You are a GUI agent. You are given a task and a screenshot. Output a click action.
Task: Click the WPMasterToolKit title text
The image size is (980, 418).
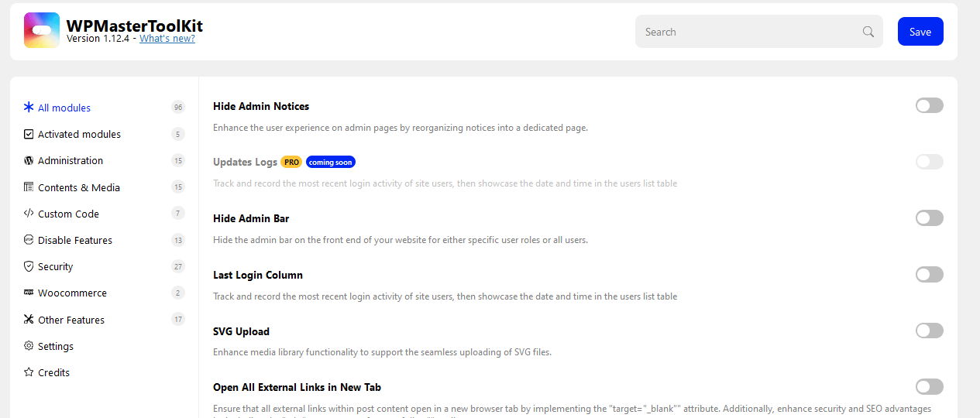coord(135,26)
